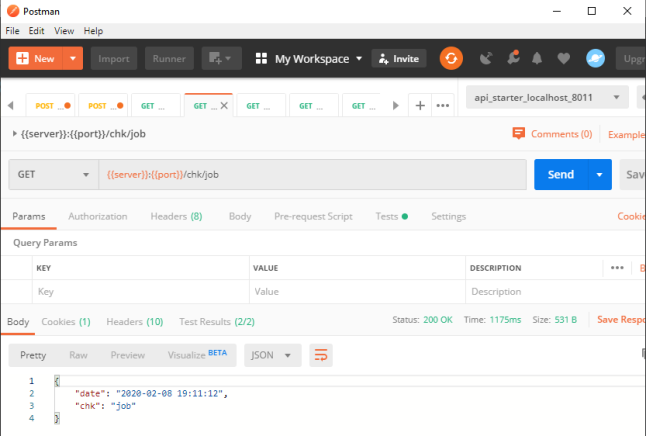
Task: Select the second POST request tab
Action: click(x=103, y=106)
